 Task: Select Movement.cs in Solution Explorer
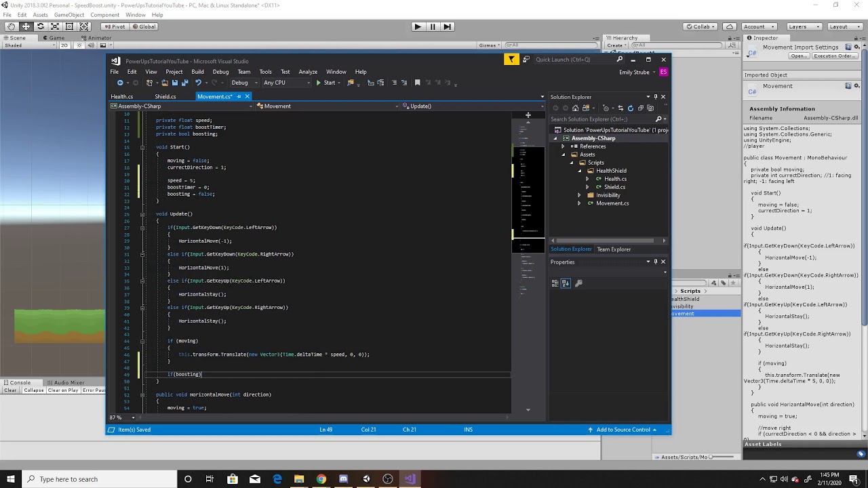tap(612, 203)
